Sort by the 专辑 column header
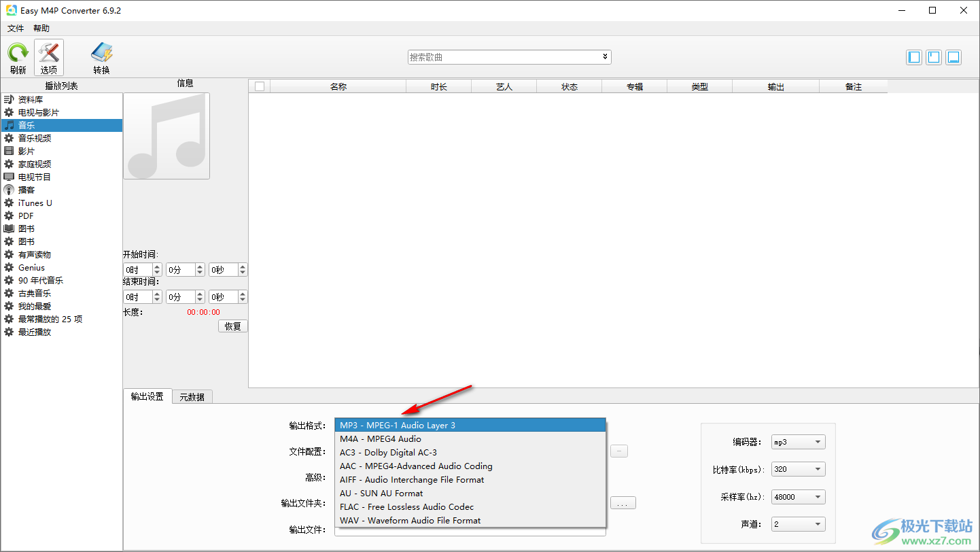 point(634,86)
